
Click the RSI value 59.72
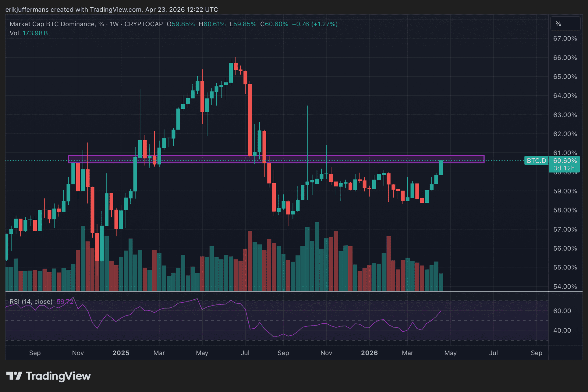click(x=65, y=301)
